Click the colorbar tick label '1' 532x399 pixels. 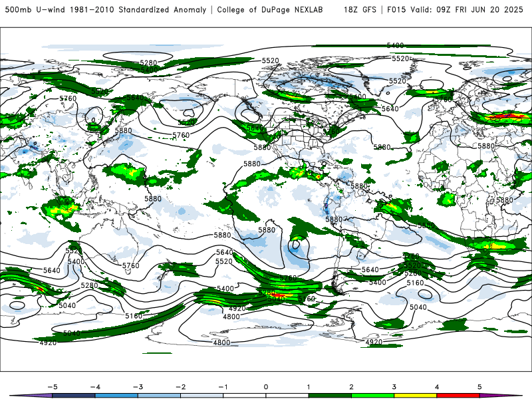click(x=309, y=387)
